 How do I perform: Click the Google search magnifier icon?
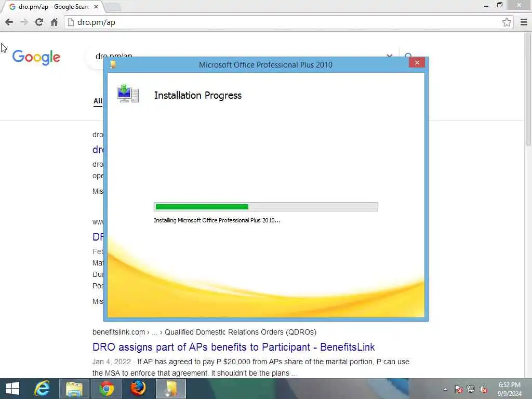[408, 55]
